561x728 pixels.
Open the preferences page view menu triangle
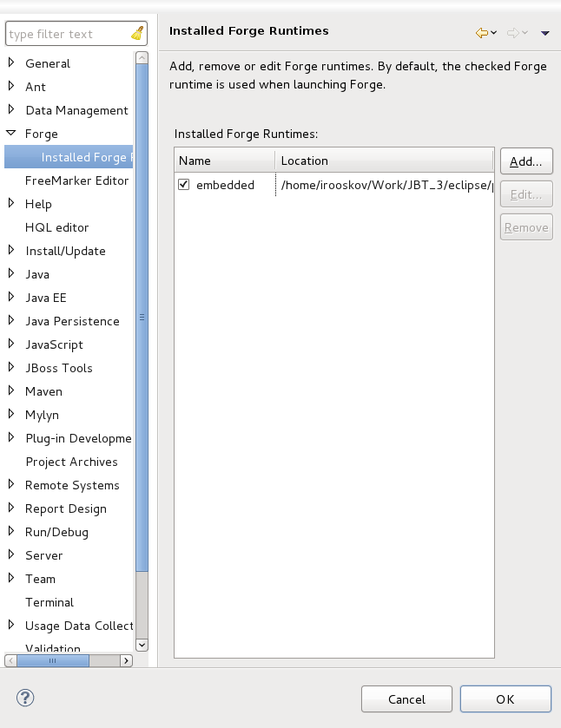(x=545, y=33)
